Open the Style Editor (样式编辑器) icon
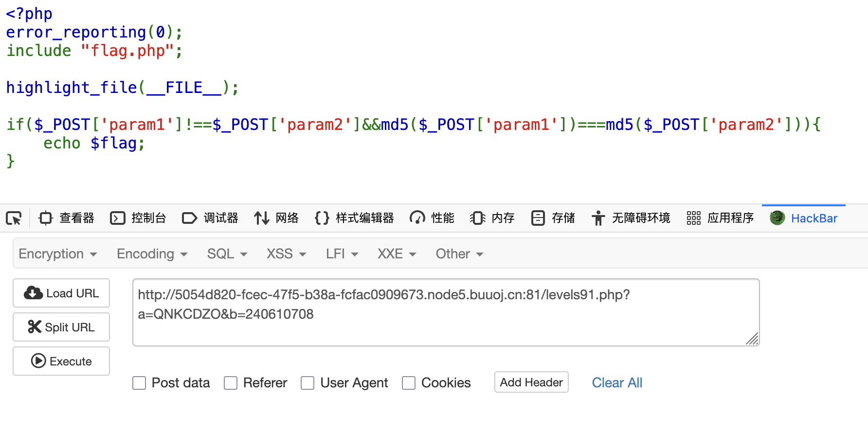 (x=322, y=218)
